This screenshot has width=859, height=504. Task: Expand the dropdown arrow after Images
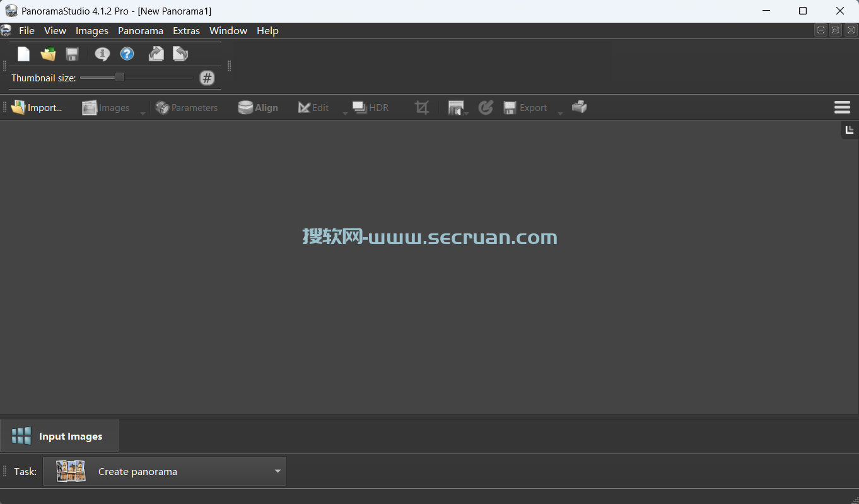click(143, 112)
